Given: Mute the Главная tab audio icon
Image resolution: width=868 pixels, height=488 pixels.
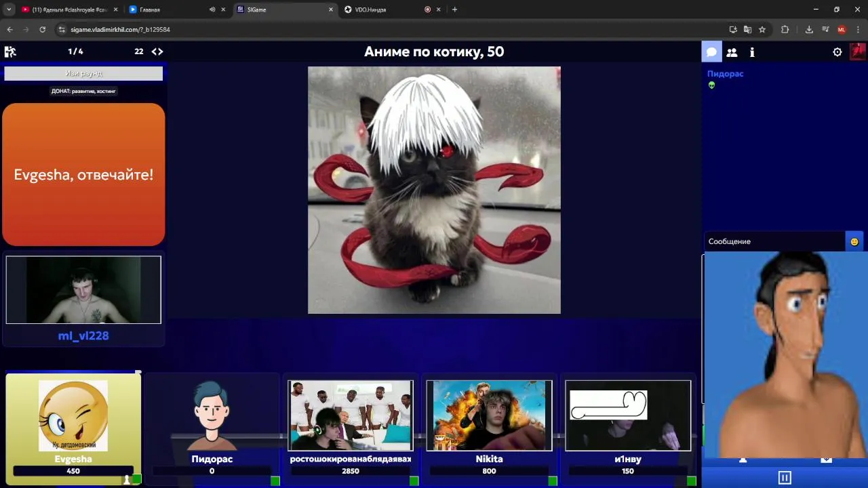Looking at the screenshot, I should 212,9.
